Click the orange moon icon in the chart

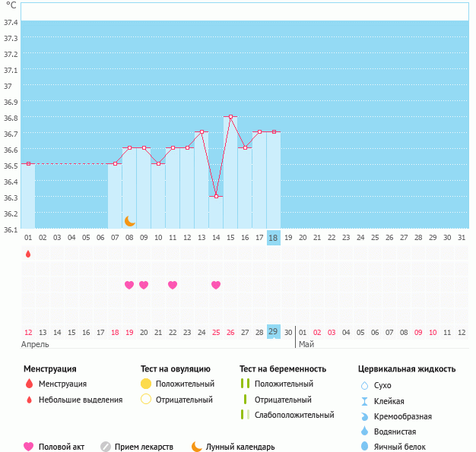130,221
